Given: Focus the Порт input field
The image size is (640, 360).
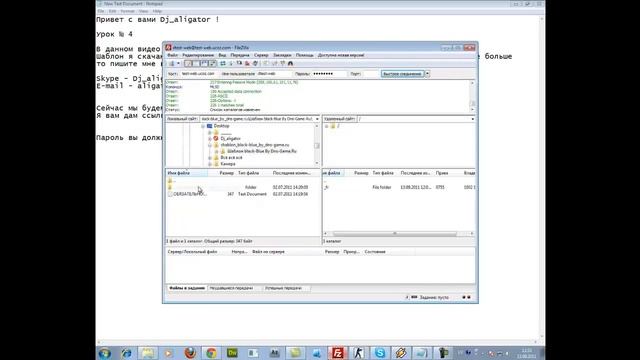Looking at the screenshot, I should tap(371, 74).
